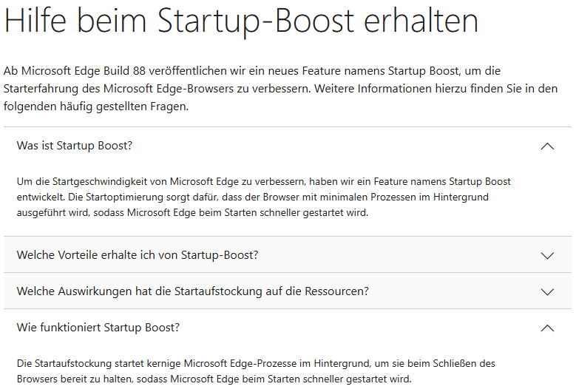Image resolution: width=576 pixels, height=392 pixels.
Task: Click the intro paragraph starting 'Ab Microsoft Edge Build 88'
Action: tap(281, 88)
